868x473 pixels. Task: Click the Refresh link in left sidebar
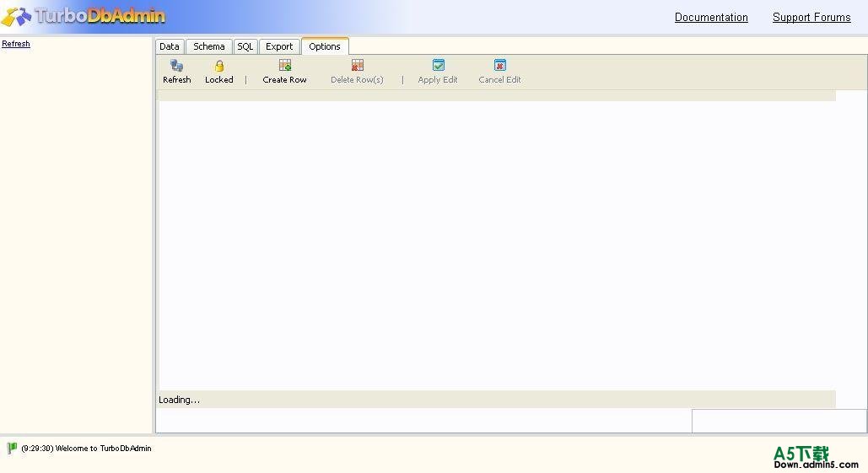(16, 44)
